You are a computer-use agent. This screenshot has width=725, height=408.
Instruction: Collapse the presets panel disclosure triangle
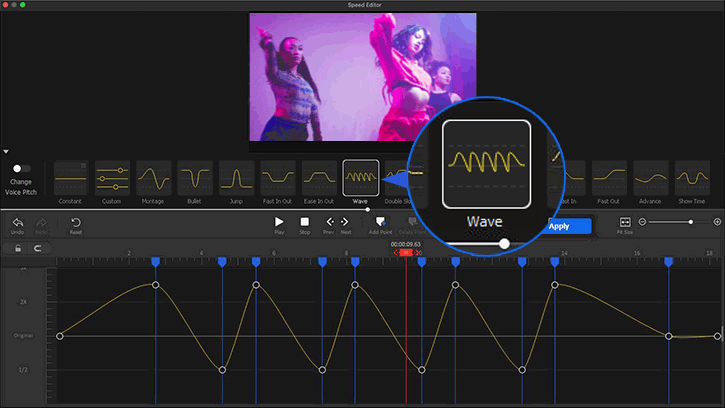click(x=6, y=151)
